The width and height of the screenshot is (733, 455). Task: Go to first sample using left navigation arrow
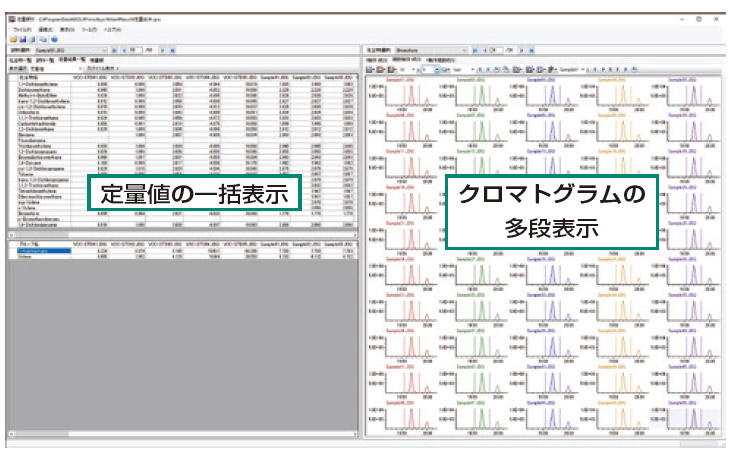[114, 48]
